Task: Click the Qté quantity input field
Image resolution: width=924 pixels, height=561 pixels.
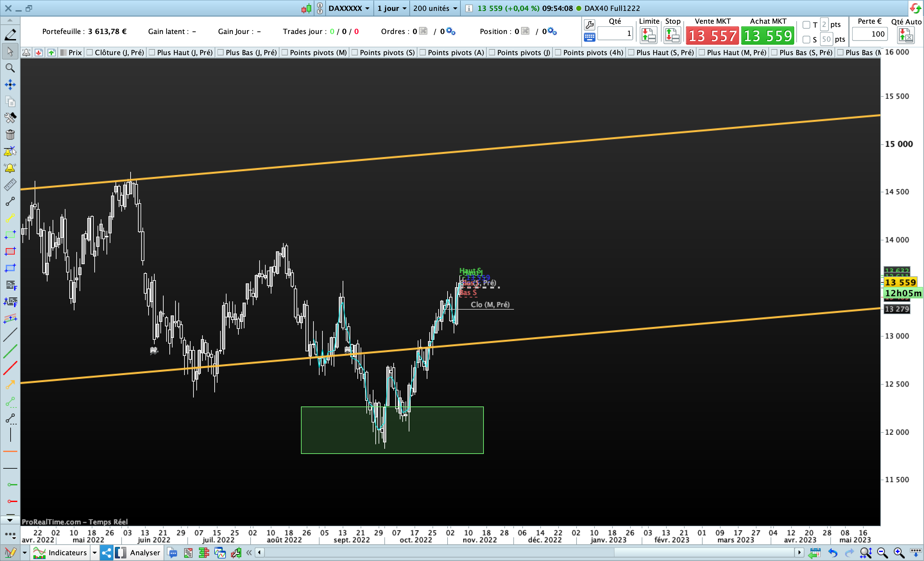Action: 615,34
